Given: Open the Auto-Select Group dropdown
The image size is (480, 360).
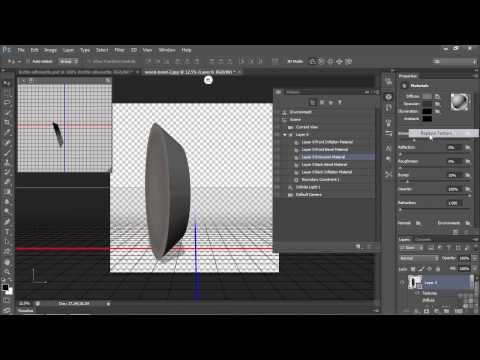Looking at the screenshot, I should (69, 61).
